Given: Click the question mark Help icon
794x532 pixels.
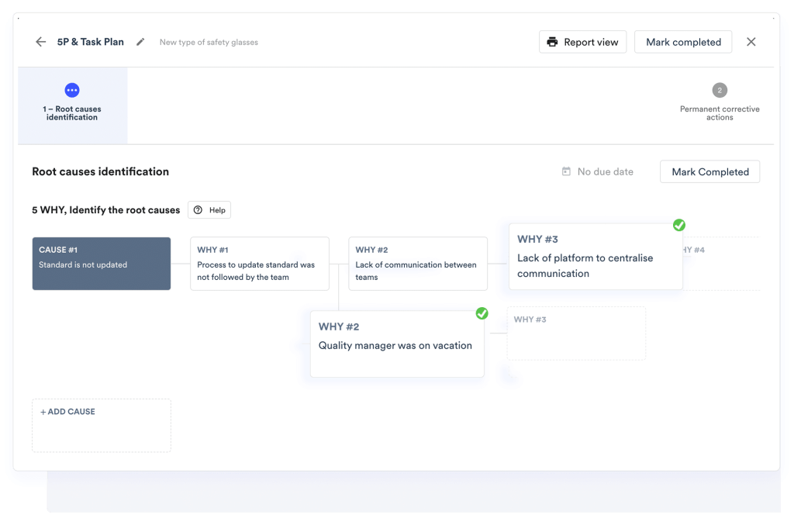Looking at the screenshot, I should click(x=198, y=210).
